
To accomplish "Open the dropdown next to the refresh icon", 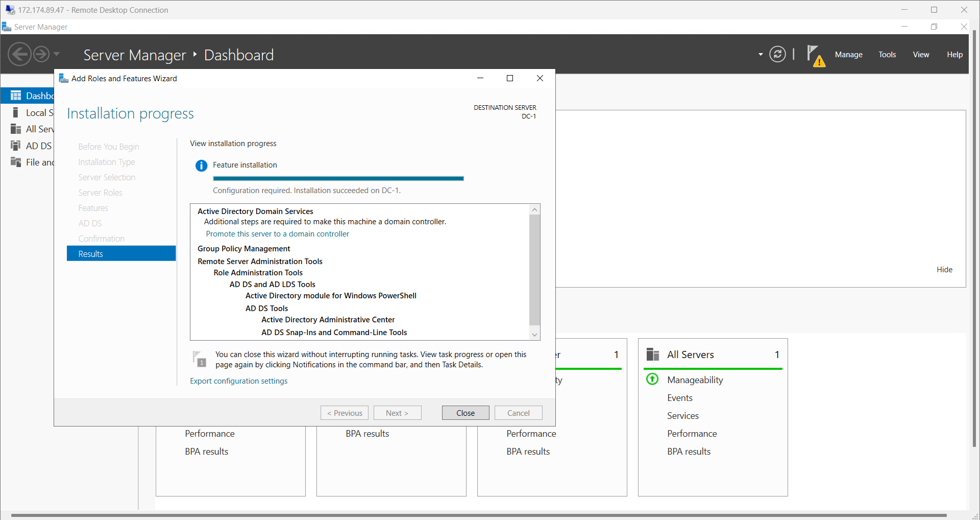I will [760, 54].
